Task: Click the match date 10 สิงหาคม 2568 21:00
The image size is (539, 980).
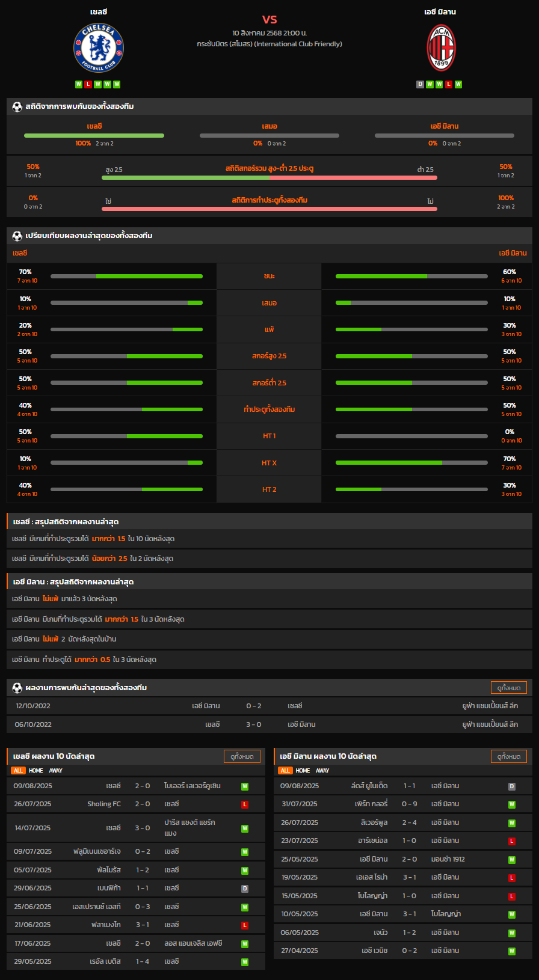Action: tap(269, 33)
